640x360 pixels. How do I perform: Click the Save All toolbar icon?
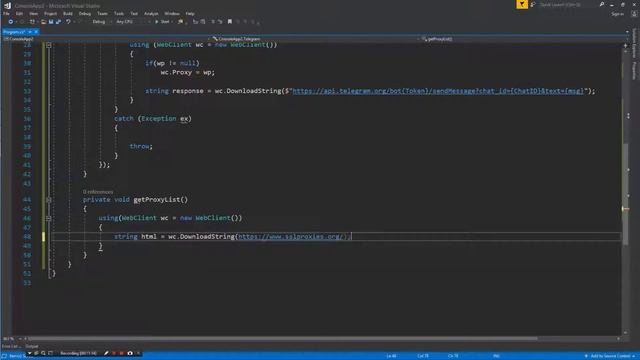tap(58, 22)
